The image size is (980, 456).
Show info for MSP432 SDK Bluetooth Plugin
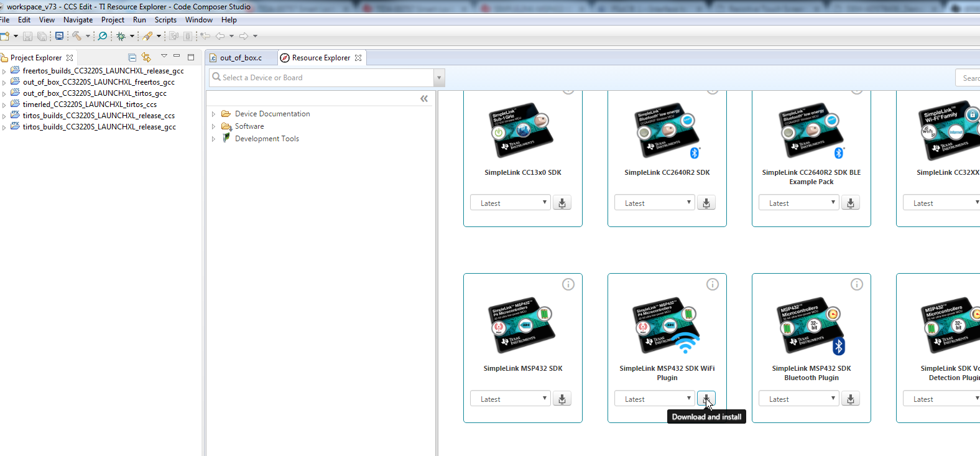pyautogui.click(x=857, y=284)
